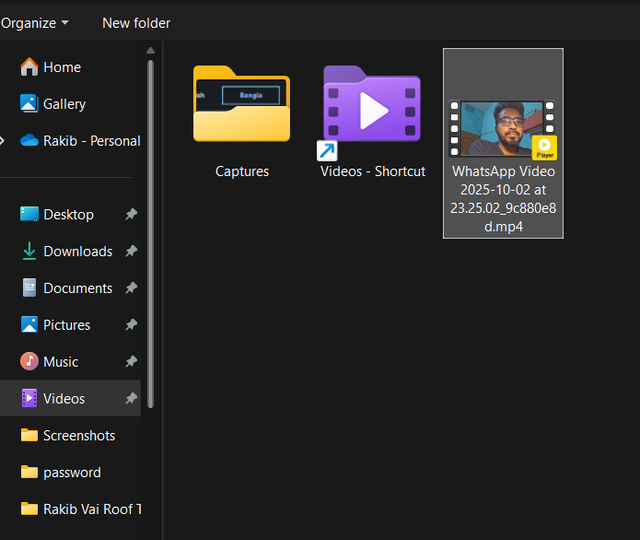Open the Screenshots folder in sidebar
Screen dimensions: 640x540
79,435
